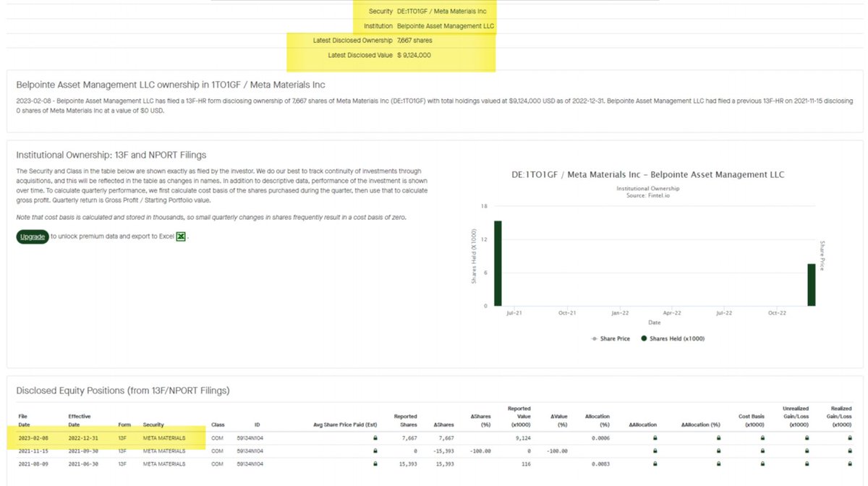Sort by Reported Value (x1000) header
The width and height of the screenshot is (868, 486).
click(519, 417)
